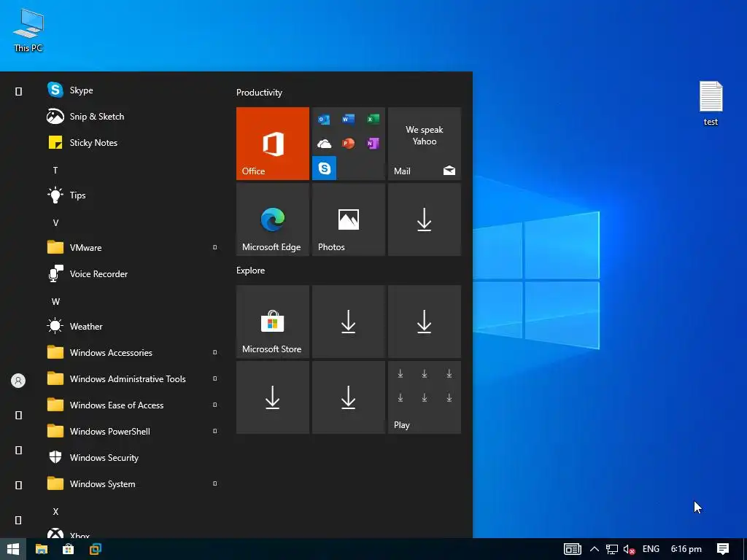The height and width of the screenshot is (560, 747).
Task: Open VMware icon on the taskbar
Action: [x=96, y=549]
